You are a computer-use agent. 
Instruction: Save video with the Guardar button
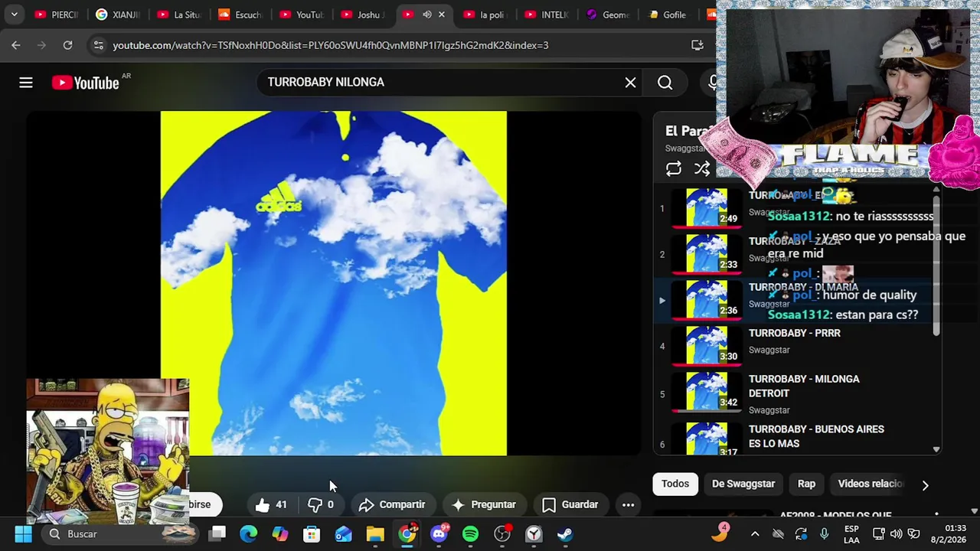coord(570,504)
